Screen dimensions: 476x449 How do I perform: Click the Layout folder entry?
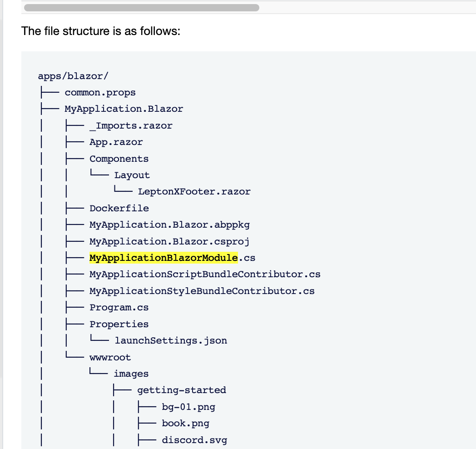132,175
